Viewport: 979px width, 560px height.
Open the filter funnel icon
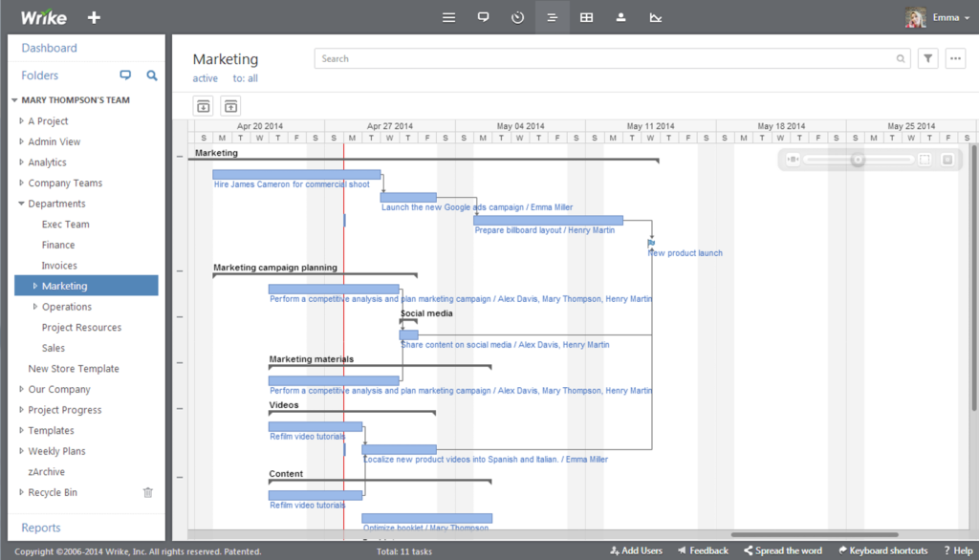coord(927,58)
